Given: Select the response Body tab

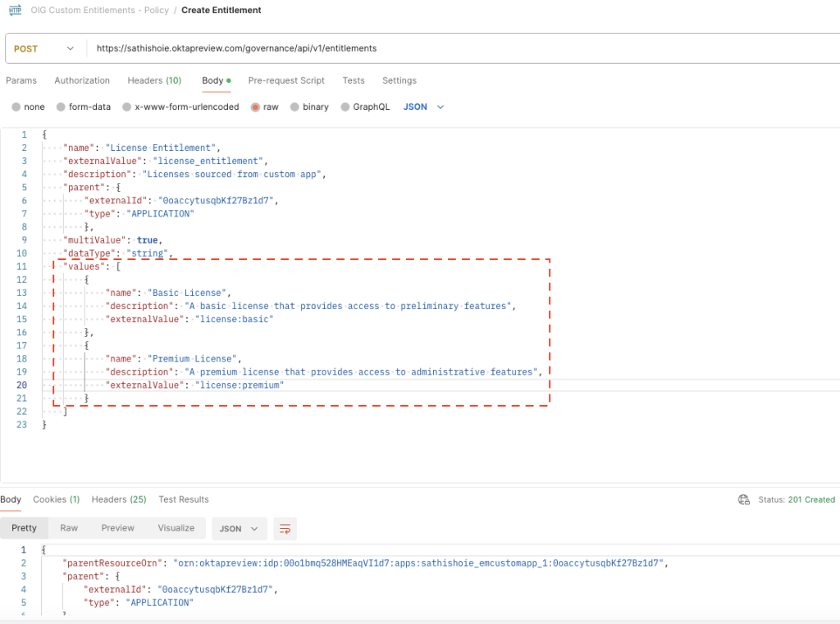Looking at the screenshot, I should click(x=11, y=499).
